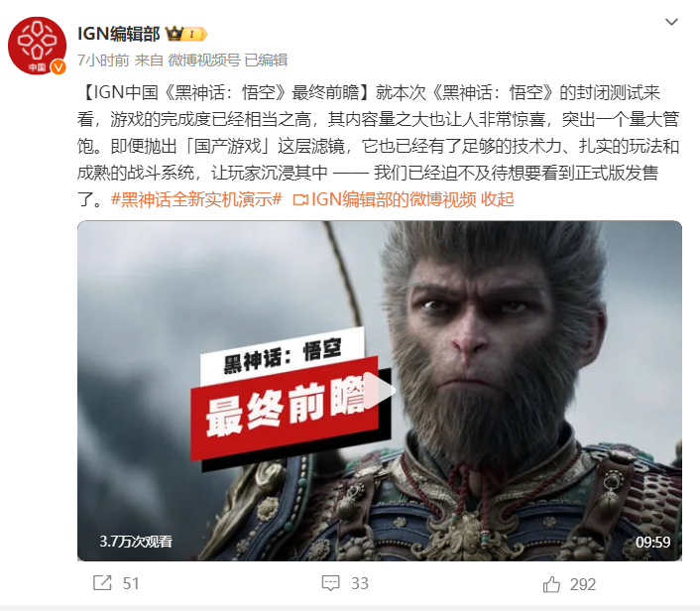Click the orange verified V badge
The image size is (700, 611).
pyautogui.click(x=58, y=67)
